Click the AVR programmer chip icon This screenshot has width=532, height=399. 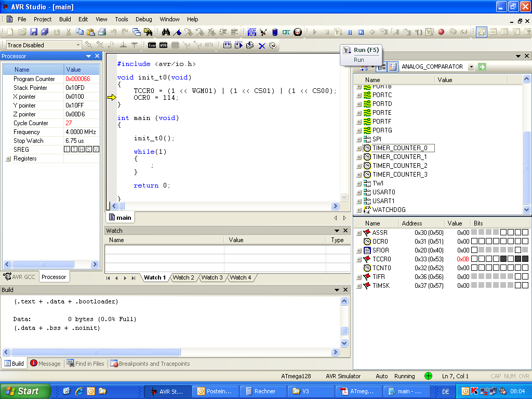click(164, 45)
